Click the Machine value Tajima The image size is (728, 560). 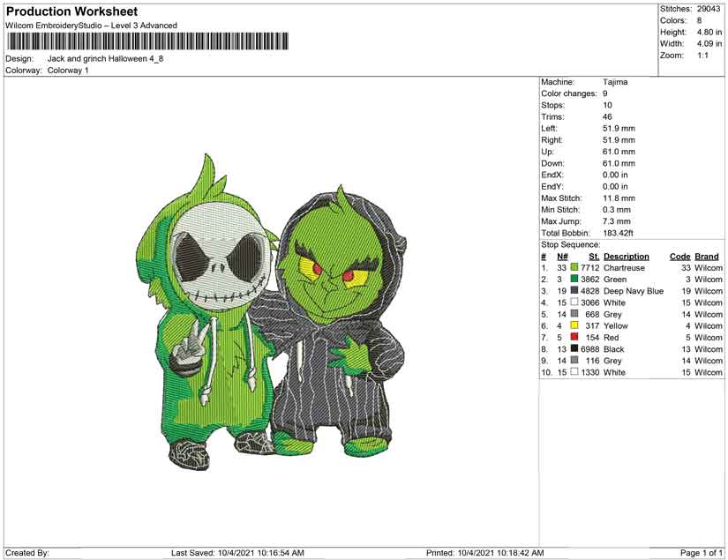tap(615, 82)
